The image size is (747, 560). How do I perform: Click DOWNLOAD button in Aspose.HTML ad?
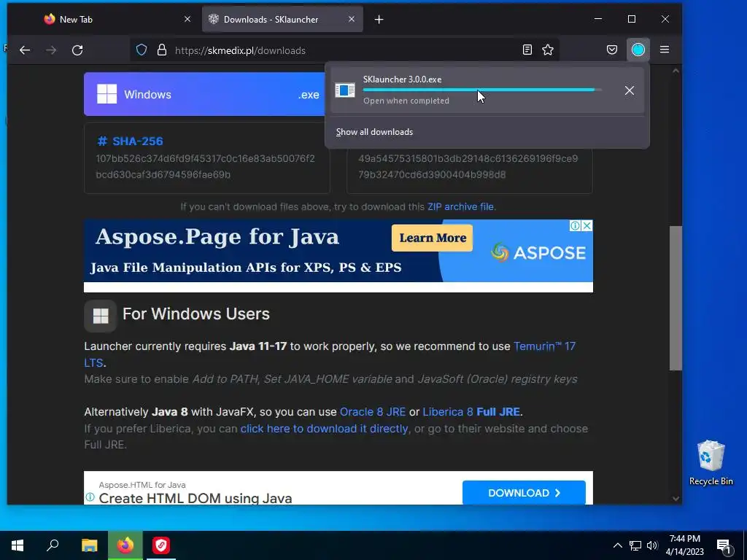point(524,493)
